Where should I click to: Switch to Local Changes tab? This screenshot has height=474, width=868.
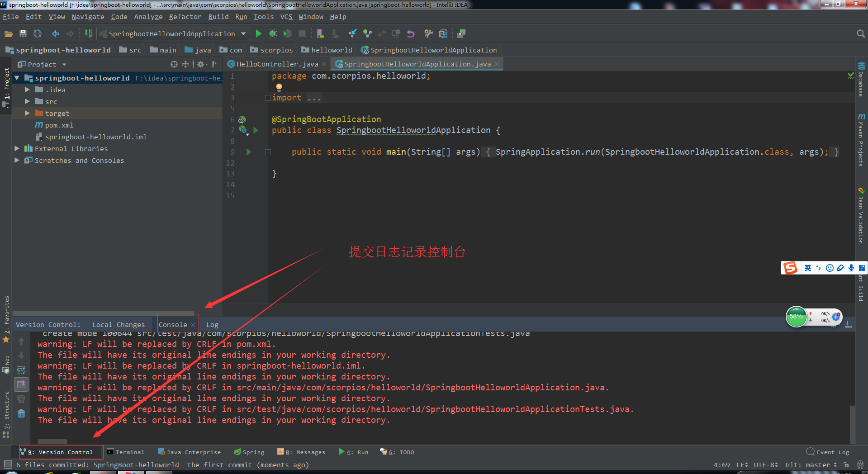coord(119,325)
